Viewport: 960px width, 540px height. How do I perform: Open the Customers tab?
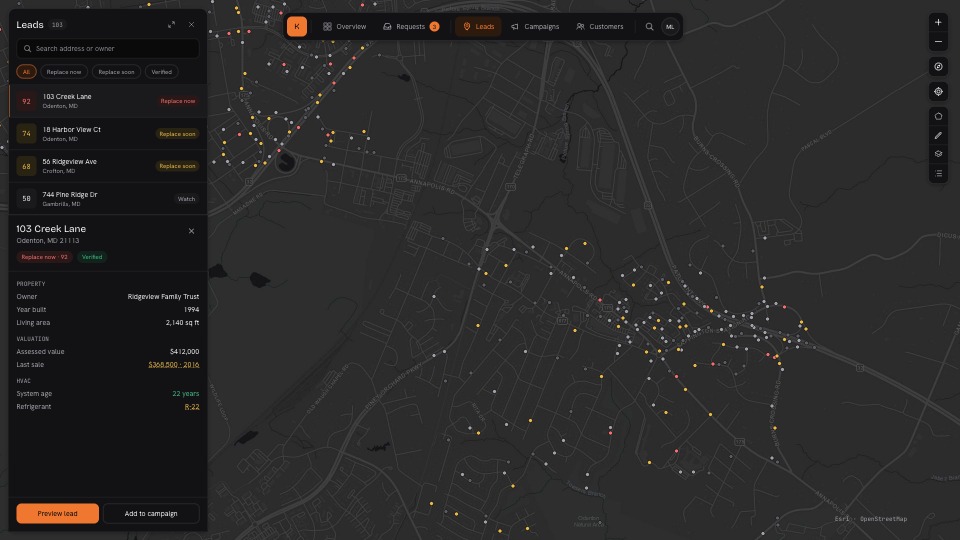[x=599, y=27]
